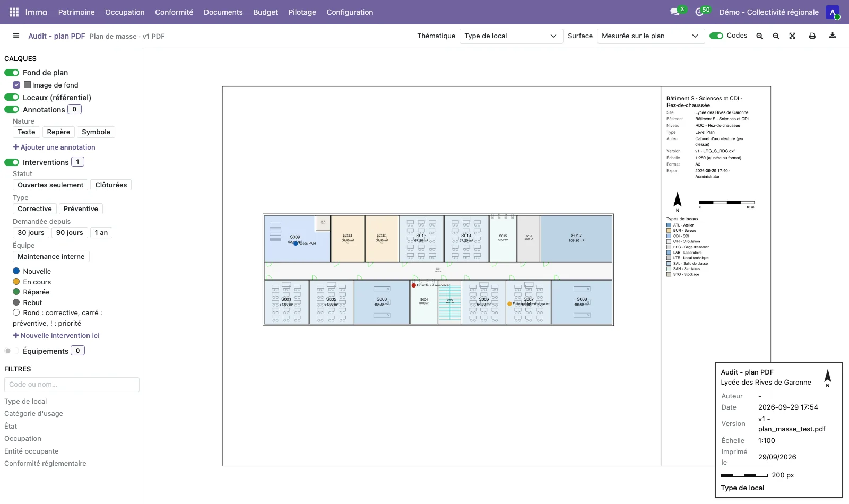849x504 pixels.
Task: Expand the Type de local filter
Action: click(25, 402)
